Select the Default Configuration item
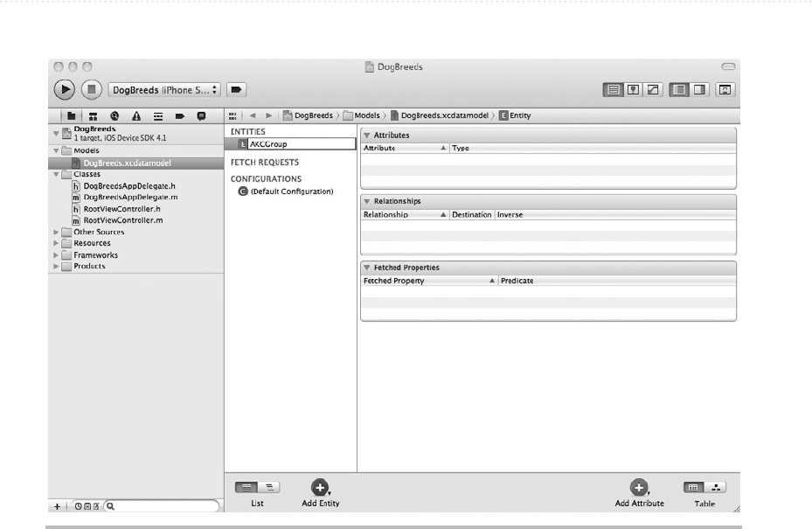 click(286, 191)
